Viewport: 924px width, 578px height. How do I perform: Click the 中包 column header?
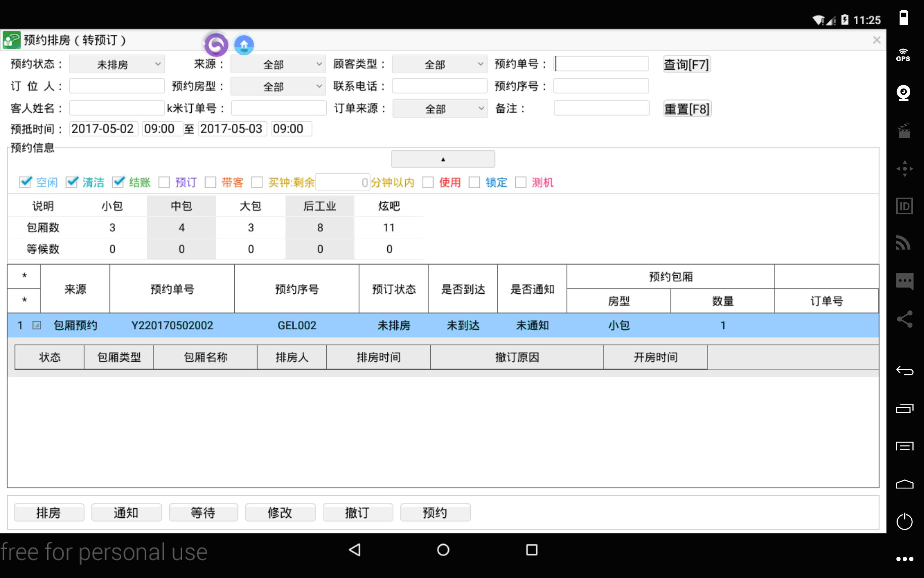(x=181, y=206)
